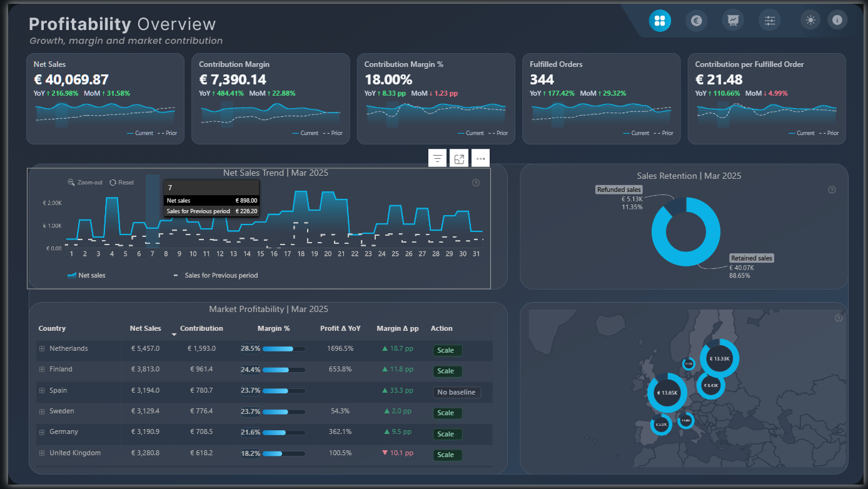Click Germany margin bar 21.6%
Screen dimensions: 868x489
[284, 432]
